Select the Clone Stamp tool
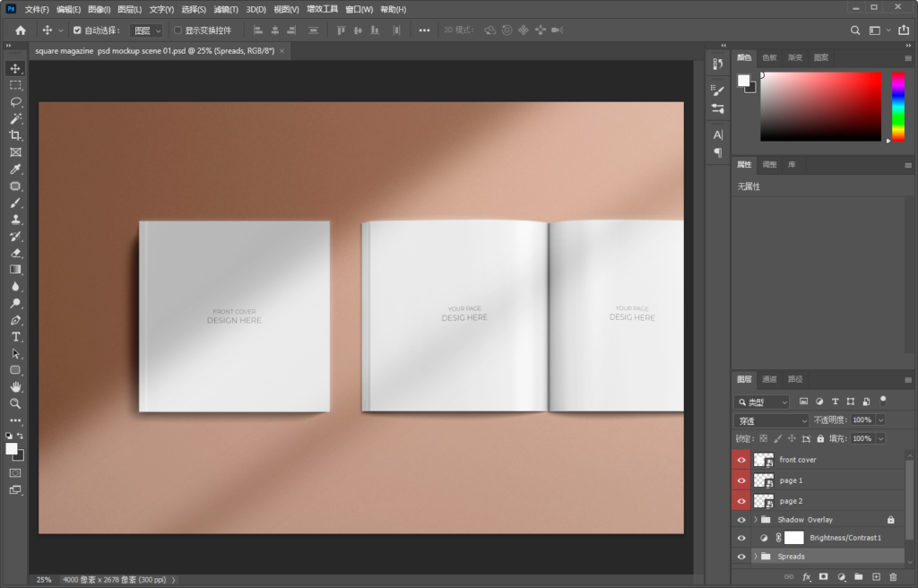This screenshot has height=588, width=918. (15, 220)
